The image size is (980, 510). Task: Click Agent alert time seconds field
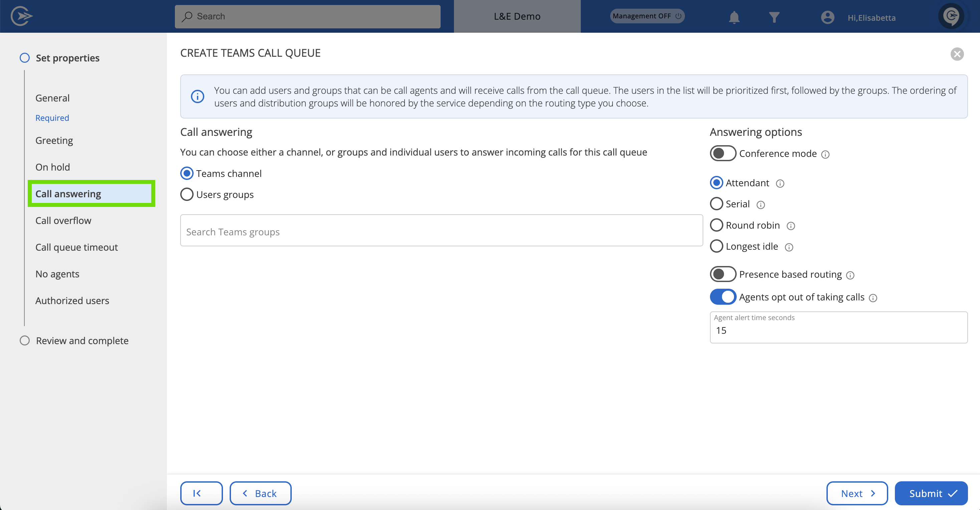pyautogui.click(x=838, y=327)
